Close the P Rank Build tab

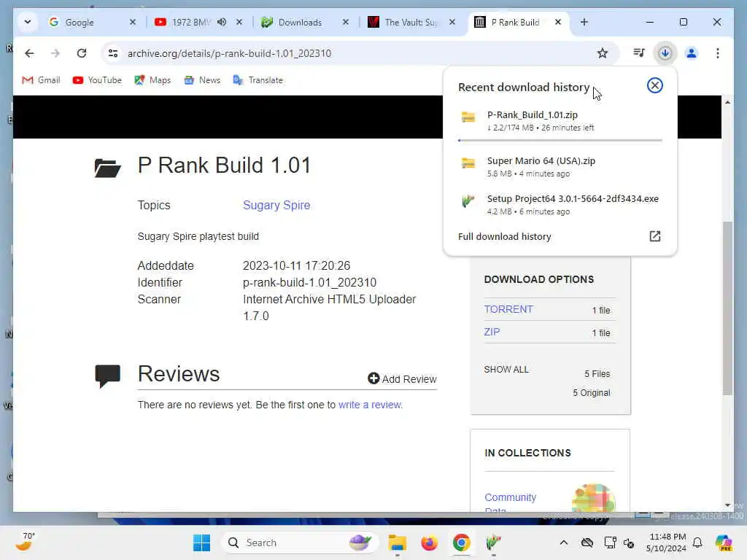[558, 22]
